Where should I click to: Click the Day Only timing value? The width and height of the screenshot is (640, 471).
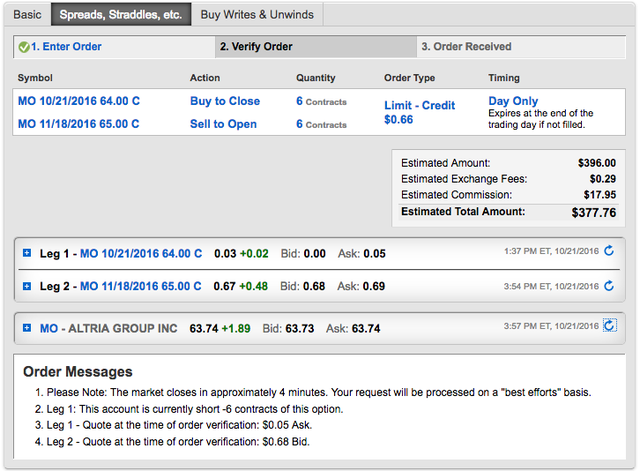(x=513, y=101)
